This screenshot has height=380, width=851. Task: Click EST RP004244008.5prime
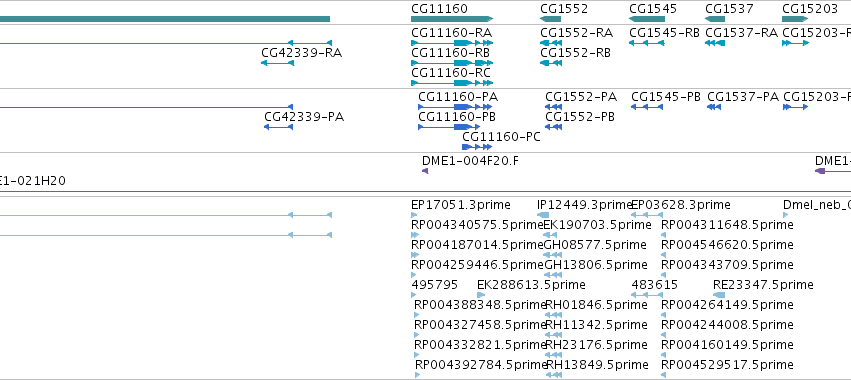tap(727, 325)
